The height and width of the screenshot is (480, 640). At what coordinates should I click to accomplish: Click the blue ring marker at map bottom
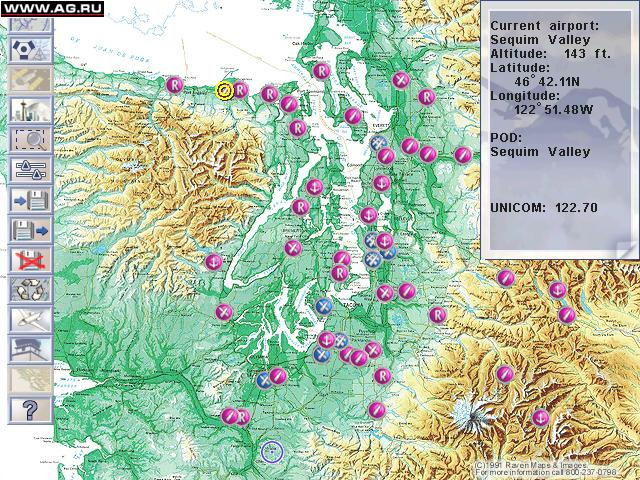click(272, 452)
